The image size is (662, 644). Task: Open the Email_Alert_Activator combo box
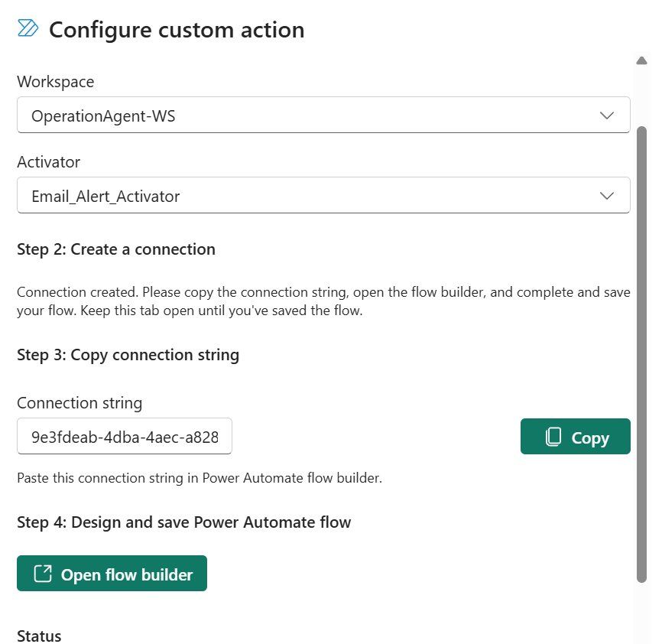tap(306, 196)
